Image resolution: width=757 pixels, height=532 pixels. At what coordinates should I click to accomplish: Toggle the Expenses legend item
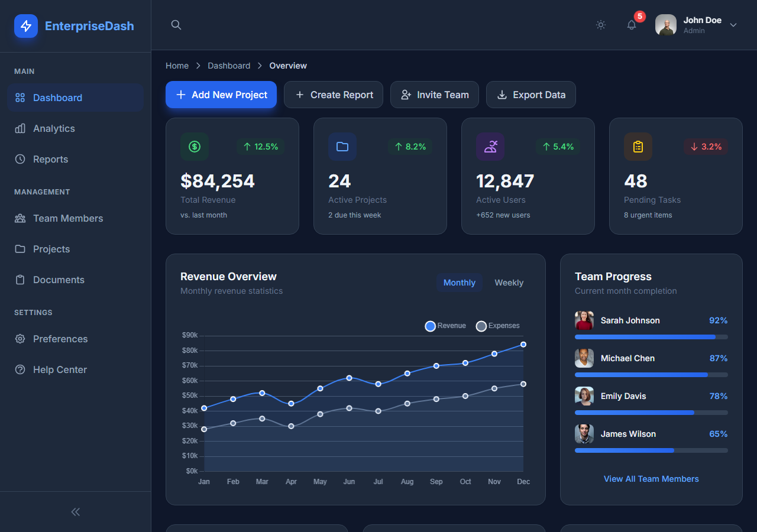[498, 326]
